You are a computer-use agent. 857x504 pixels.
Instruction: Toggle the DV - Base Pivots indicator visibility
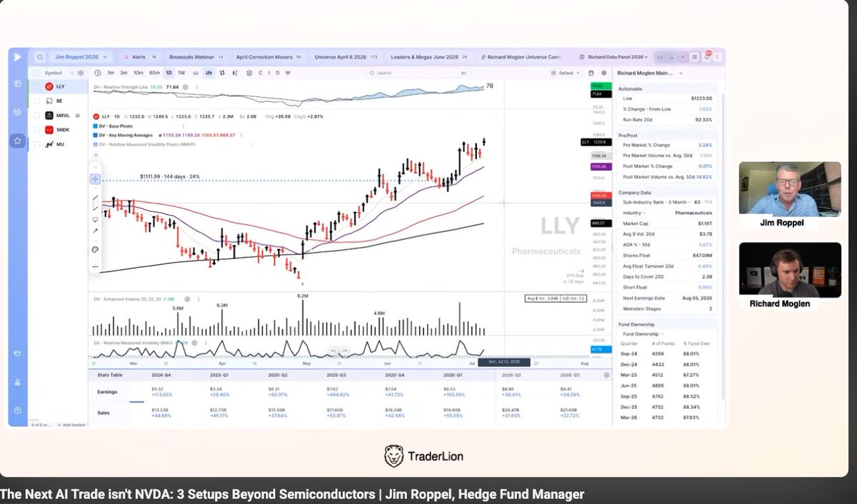(x=96, y=126)
